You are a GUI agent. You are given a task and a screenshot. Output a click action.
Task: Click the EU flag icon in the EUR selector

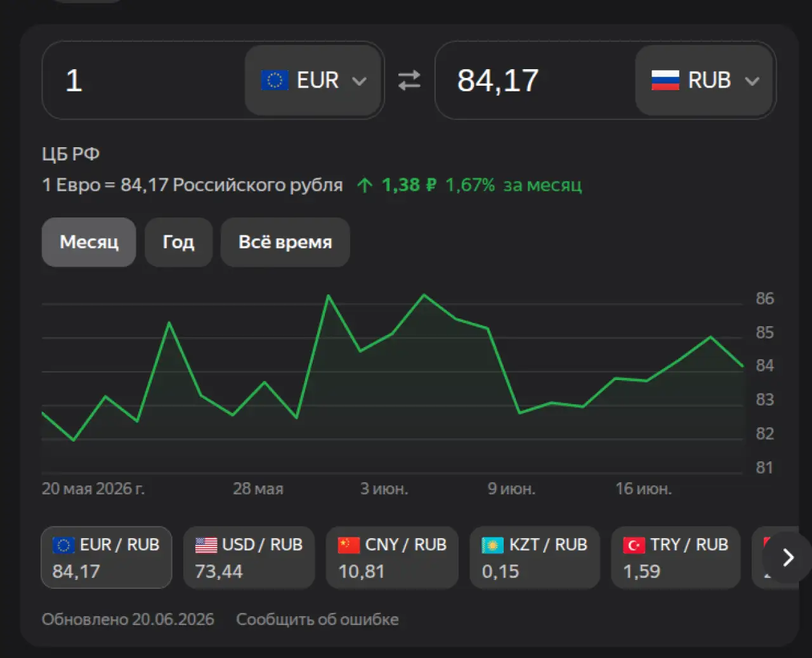(x=275, y=81)
